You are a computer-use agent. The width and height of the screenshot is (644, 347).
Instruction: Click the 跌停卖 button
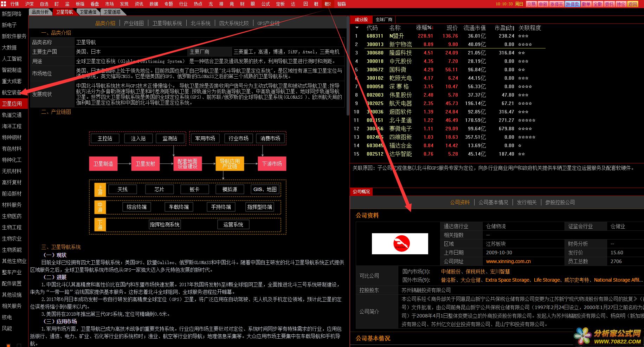coord(572,4)
